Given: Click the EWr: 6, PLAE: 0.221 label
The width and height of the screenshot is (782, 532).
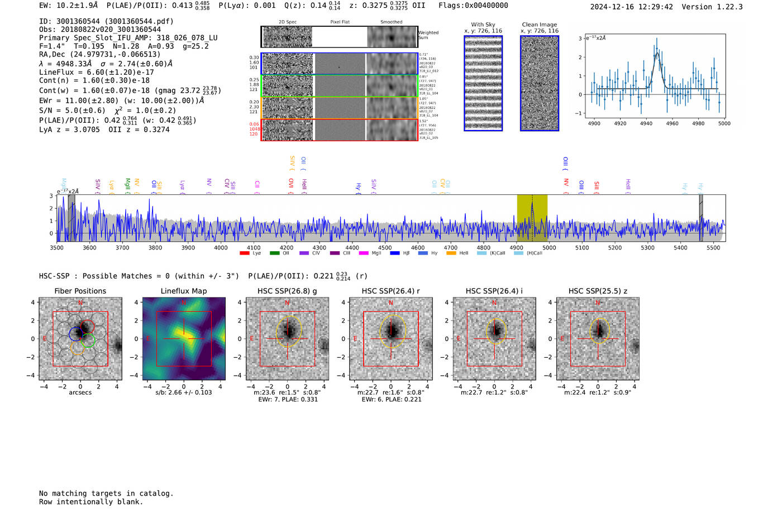Looking at the screenshot, I should (x=392, y=399).
